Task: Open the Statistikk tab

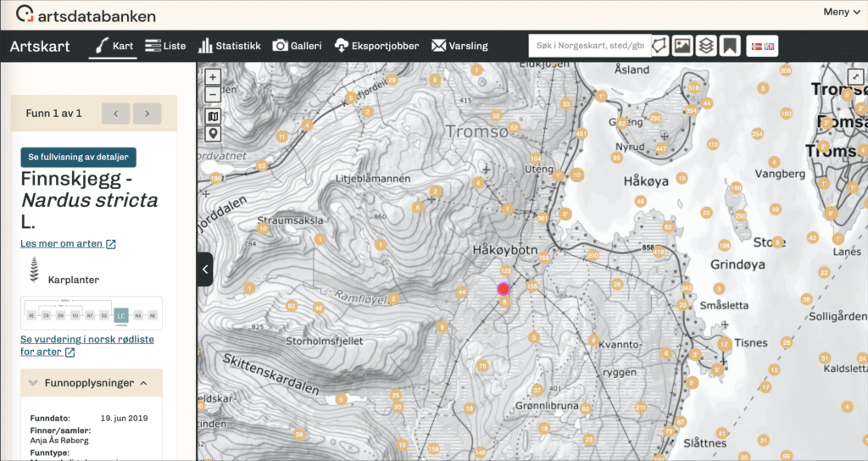Action: click(230, 46)
